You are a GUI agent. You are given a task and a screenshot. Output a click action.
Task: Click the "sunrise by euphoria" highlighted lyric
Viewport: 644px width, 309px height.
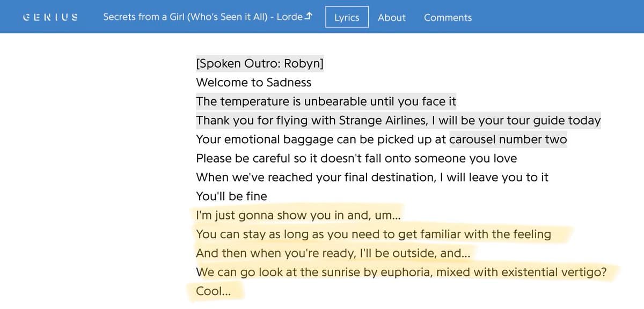(401, 273)
